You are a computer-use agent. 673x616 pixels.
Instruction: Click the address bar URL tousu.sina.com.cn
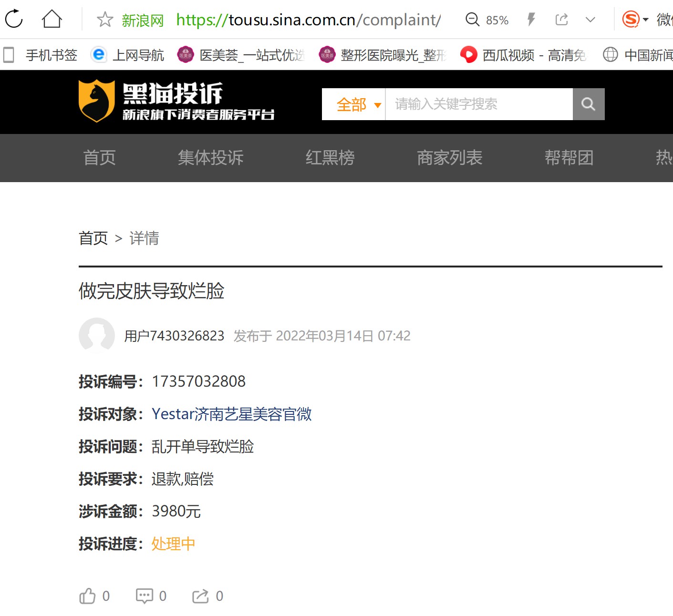(x=308, y=20)
